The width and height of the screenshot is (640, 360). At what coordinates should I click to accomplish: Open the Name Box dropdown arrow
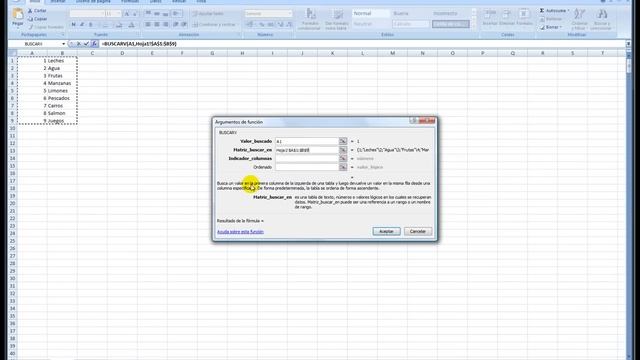click(x=63, y=44)
